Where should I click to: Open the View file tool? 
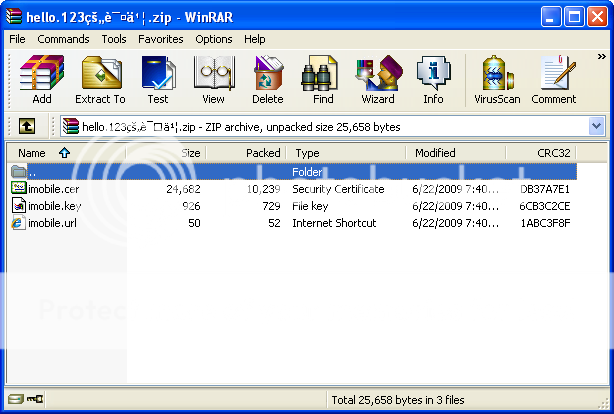pyautogui.click(x=213, y=80)
